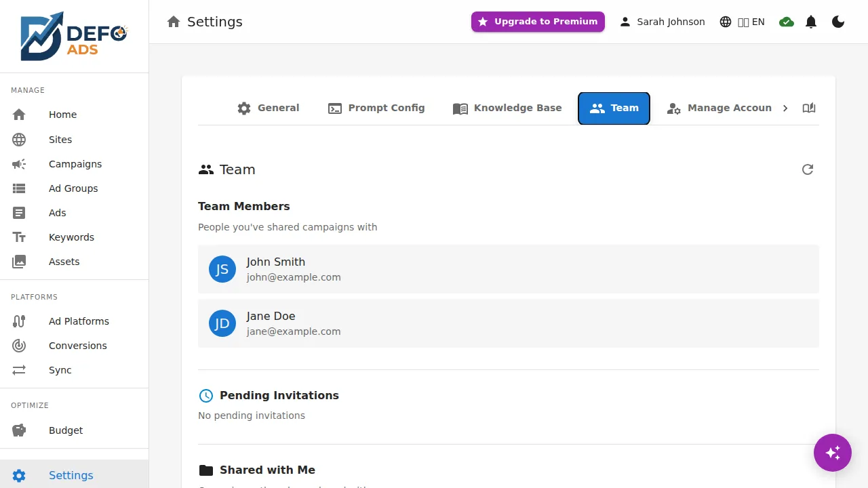Toggle dark mode moon icon
Viewport: 868px width, 488px height.
click(x=838, y=22)
